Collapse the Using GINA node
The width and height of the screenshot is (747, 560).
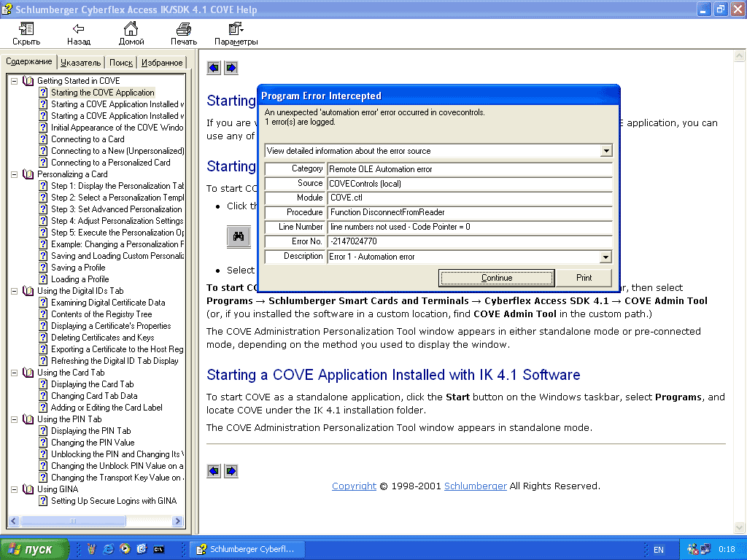pos(15,489)
